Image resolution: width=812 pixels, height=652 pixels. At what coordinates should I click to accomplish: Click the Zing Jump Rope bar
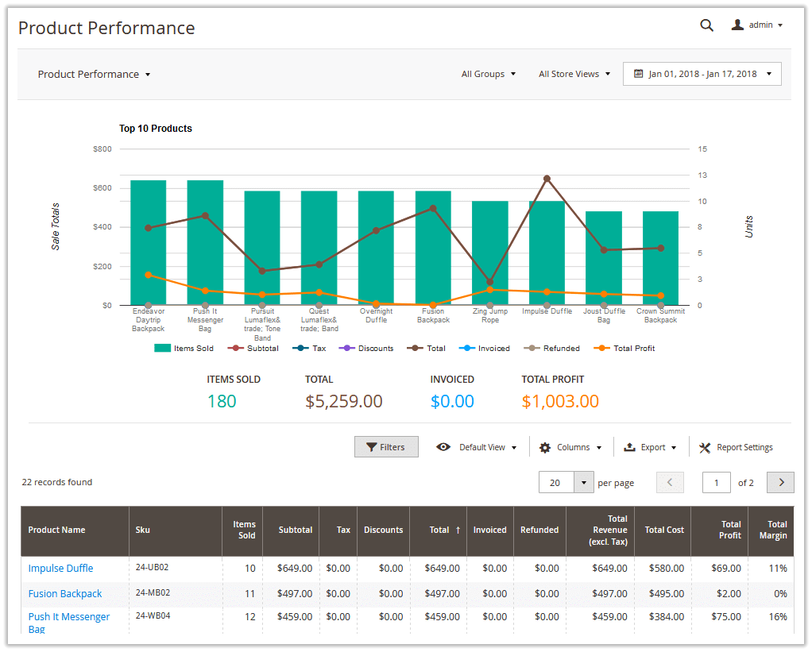pos(490,253)
